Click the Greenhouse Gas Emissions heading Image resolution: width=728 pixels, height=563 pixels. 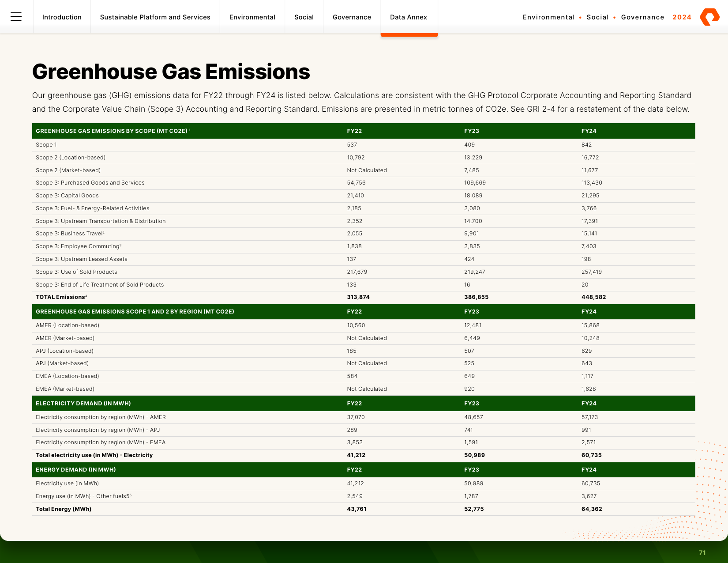[171, 72]
